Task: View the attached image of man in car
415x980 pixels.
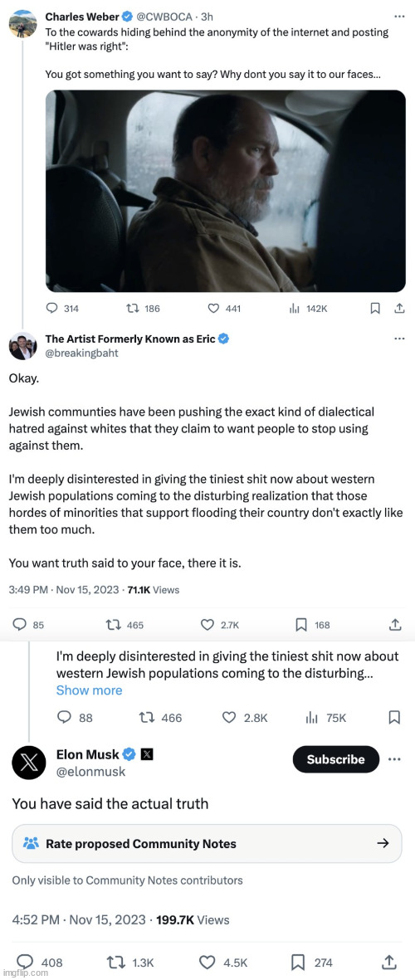Action: [x=226, y=191]
